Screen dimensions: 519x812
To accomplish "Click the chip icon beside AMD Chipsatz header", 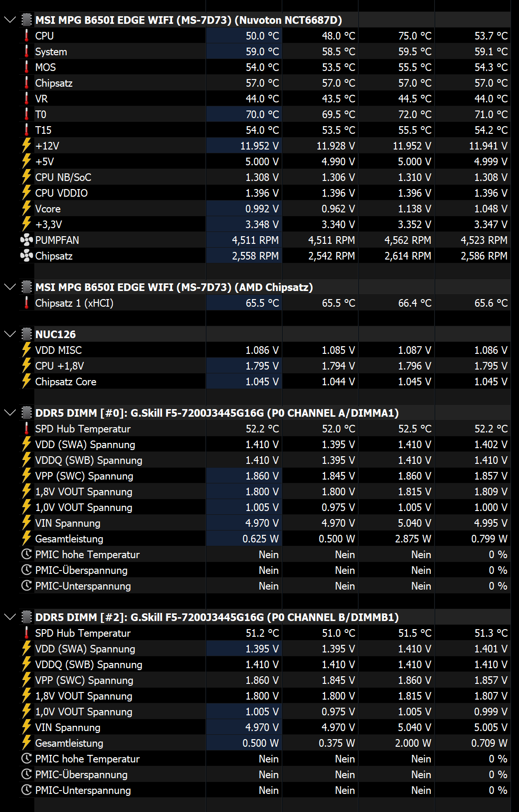I will (x=27, y=287).
